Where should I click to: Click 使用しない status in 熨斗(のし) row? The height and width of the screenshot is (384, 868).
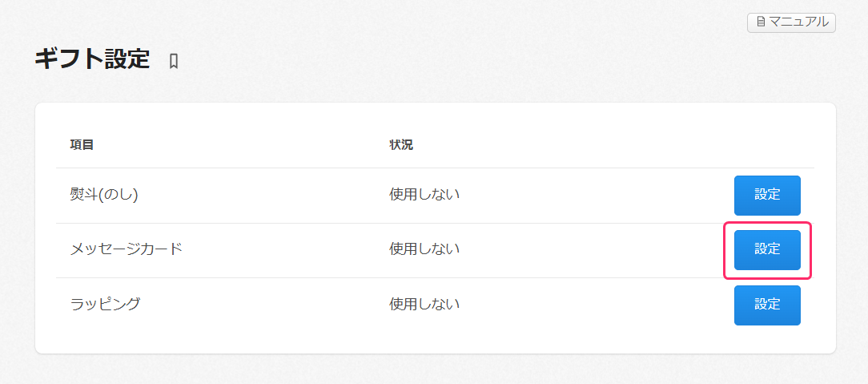pos(424,195)
